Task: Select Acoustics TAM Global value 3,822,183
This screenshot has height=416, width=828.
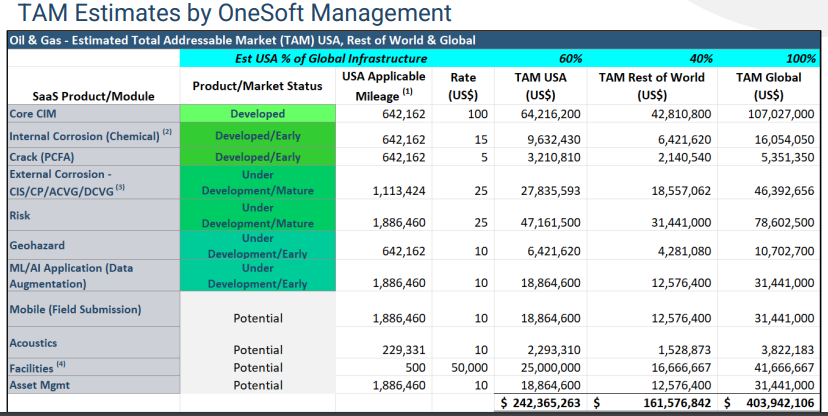Action: pyautogui.click(x=787, y=349)
